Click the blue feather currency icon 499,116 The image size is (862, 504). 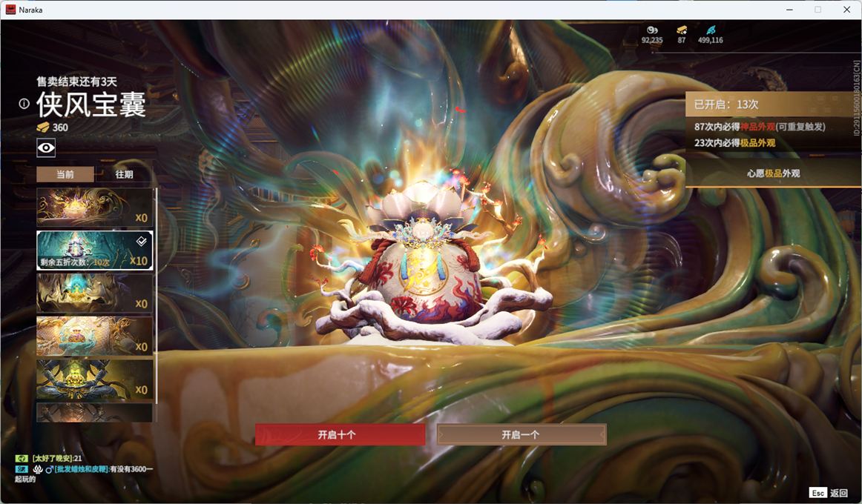point(711,30)
